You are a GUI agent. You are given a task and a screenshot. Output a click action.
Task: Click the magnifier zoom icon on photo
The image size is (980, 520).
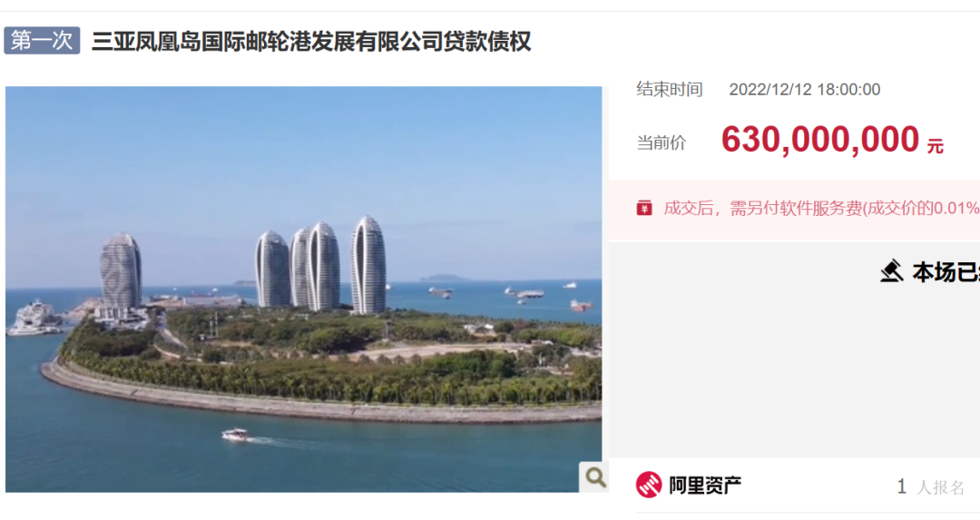[594, 477]
